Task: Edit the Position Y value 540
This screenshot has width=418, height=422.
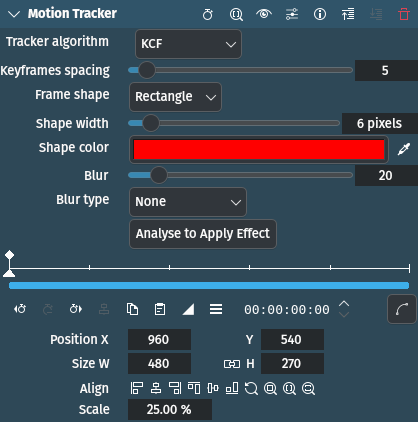Action: click(x=292, y=339)
